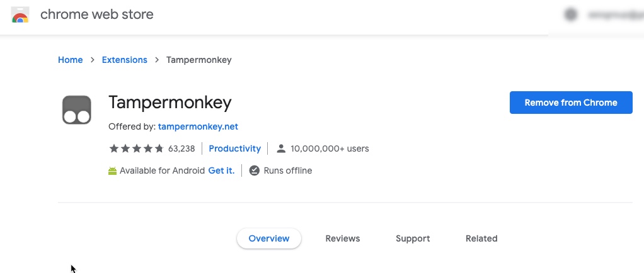Click Remove from Chrome button
The width and height of the screenshot is (644, 273).
[x=571, y=103]
